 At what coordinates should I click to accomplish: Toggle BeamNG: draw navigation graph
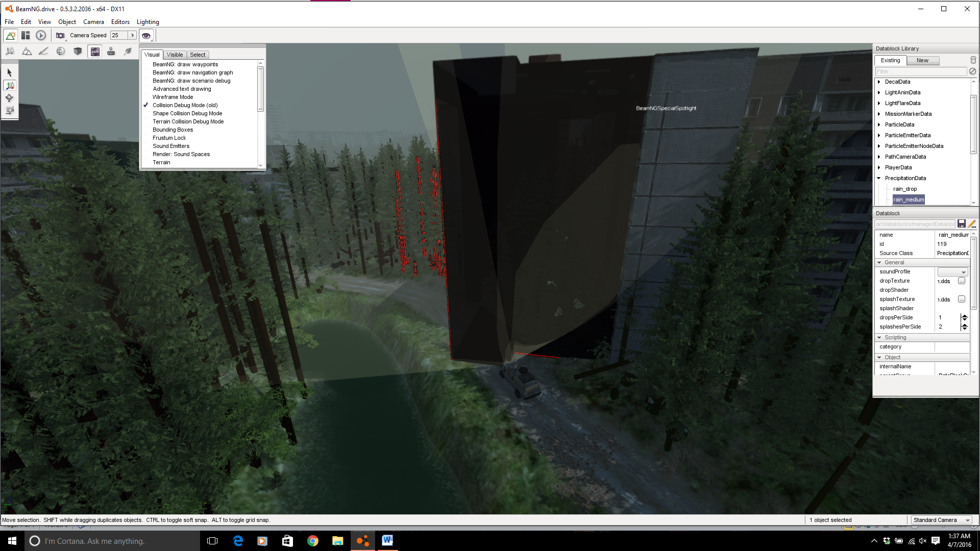point(193,72)
